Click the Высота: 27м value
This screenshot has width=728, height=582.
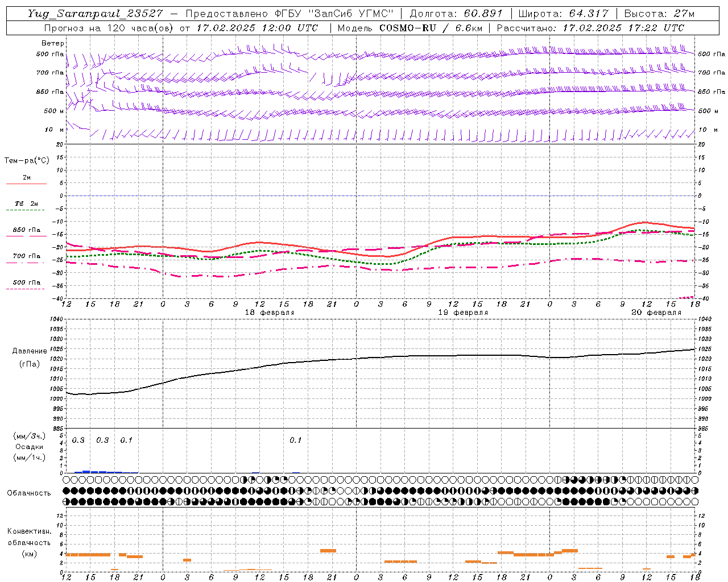[660, 14]
